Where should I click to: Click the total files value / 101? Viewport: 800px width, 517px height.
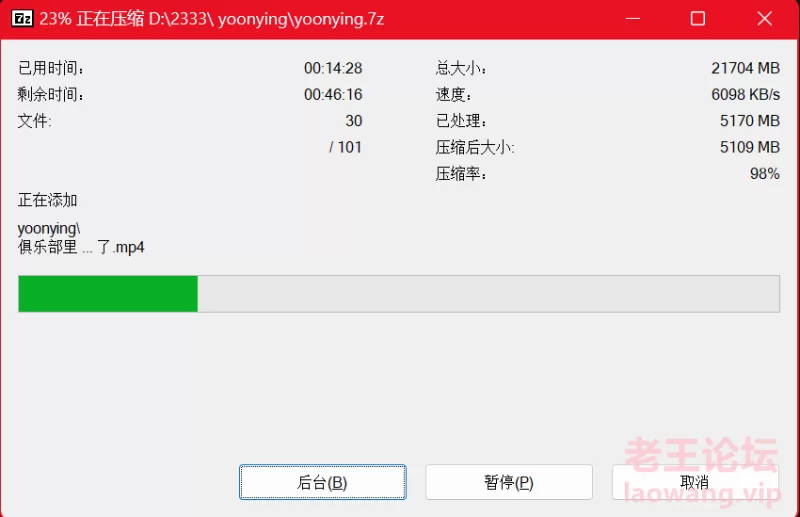point(345,147)
